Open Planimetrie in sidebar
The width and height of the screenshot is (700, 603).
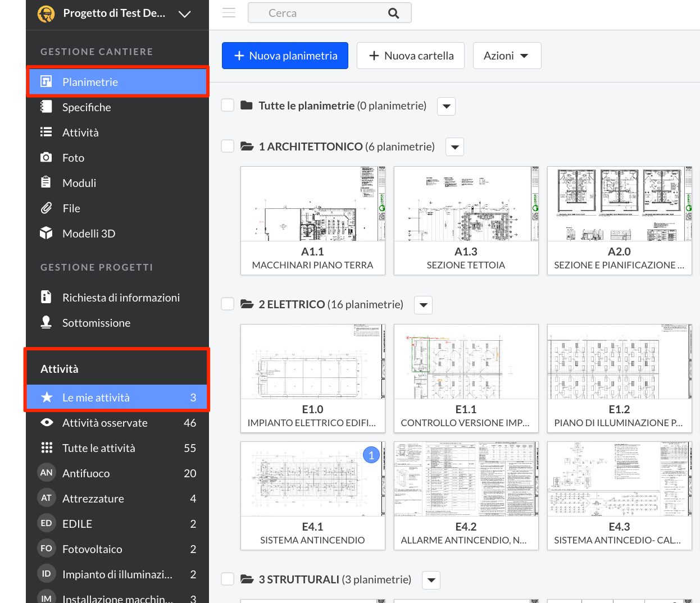tap(117, 82)
